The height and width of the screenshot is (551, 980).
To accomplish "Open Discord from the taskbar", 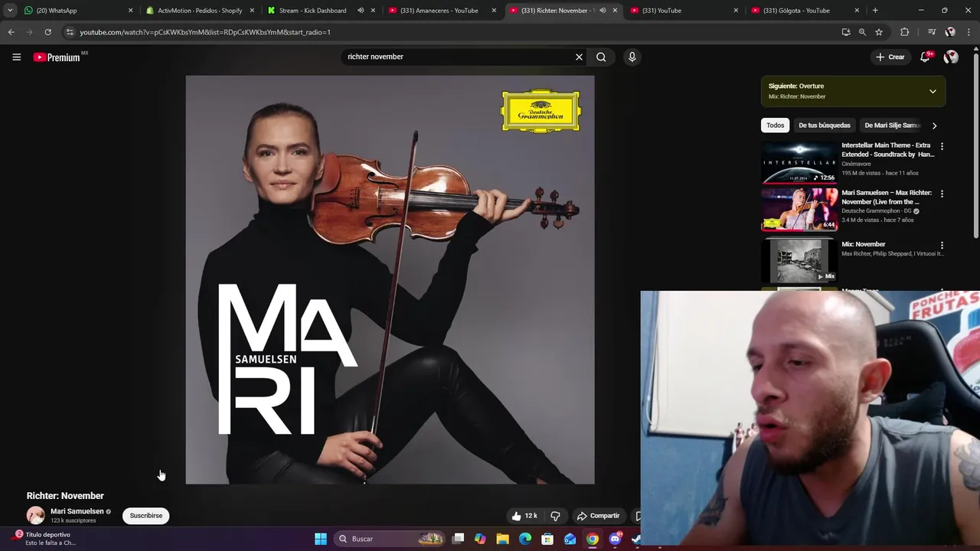I will (x=615, y=539).
